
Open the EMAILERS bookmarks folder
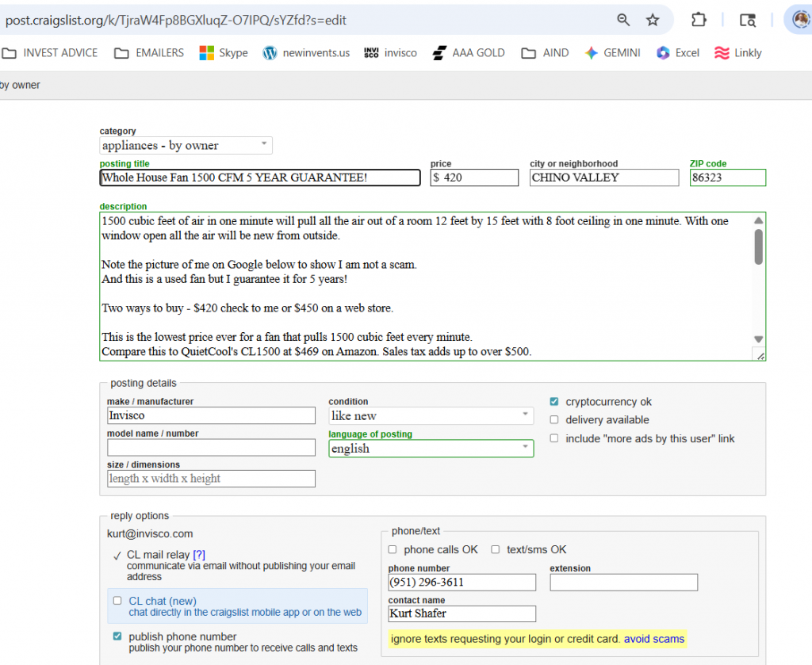[x=149, y=53]
